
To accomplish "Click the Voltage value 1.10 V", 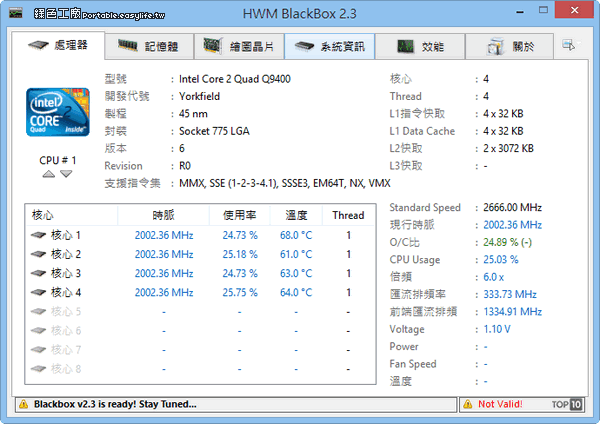I will 497,329.
